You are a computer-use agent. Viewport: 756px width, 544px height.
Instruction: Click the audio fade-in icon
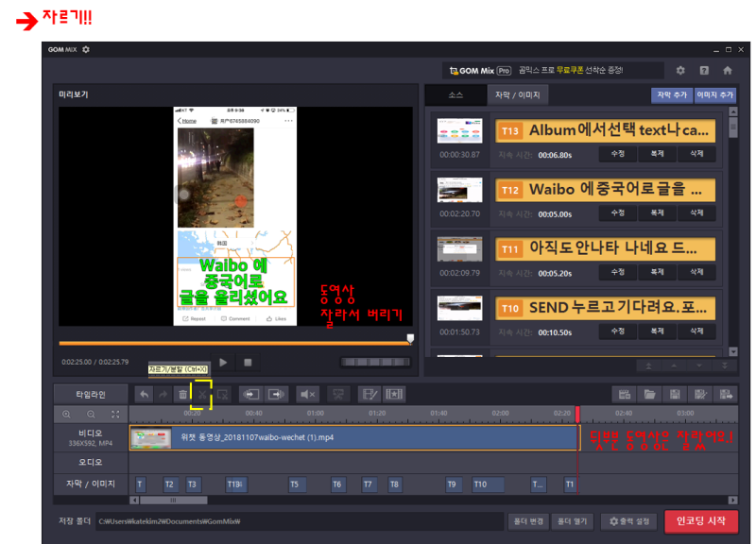(250, 395)
